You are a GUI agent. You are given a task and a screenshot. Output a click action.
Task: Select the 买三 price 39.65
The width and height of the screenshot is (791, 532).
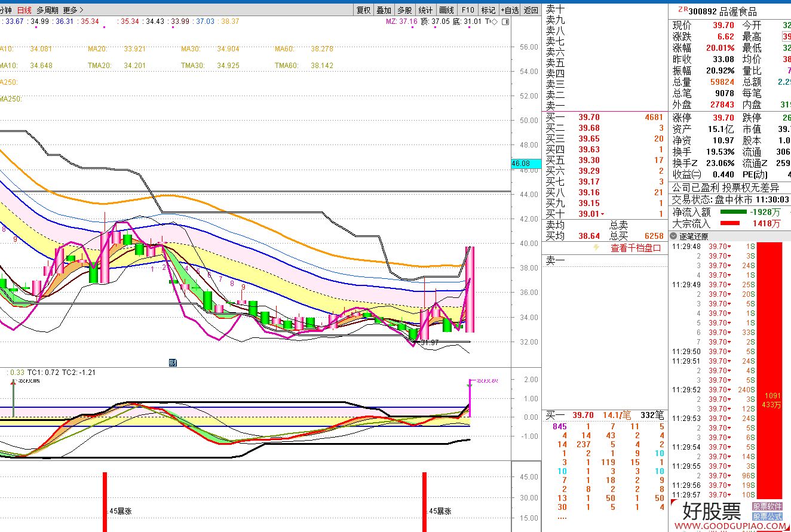[x=589, y=139]
